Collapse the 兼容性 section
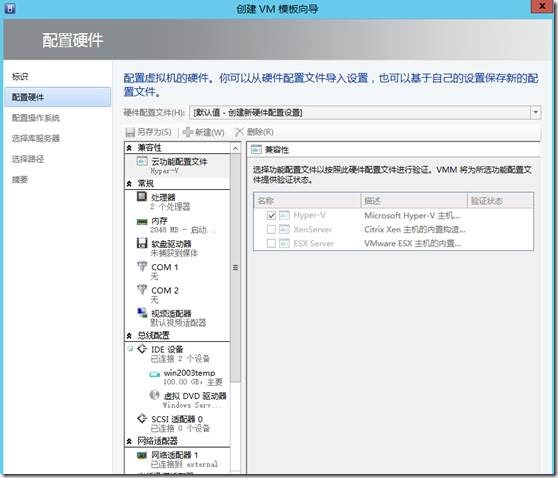Screen dimensions: 558x478 [x=129, y=148]
